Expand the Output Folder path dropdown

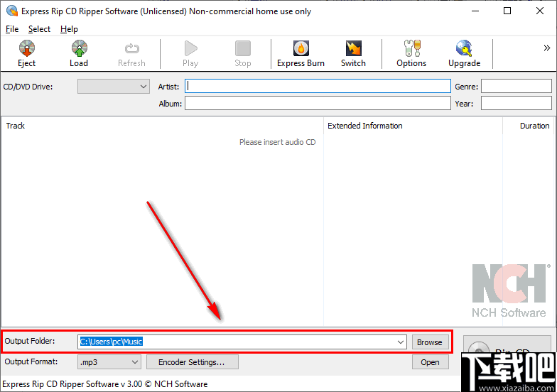(401, 342)
